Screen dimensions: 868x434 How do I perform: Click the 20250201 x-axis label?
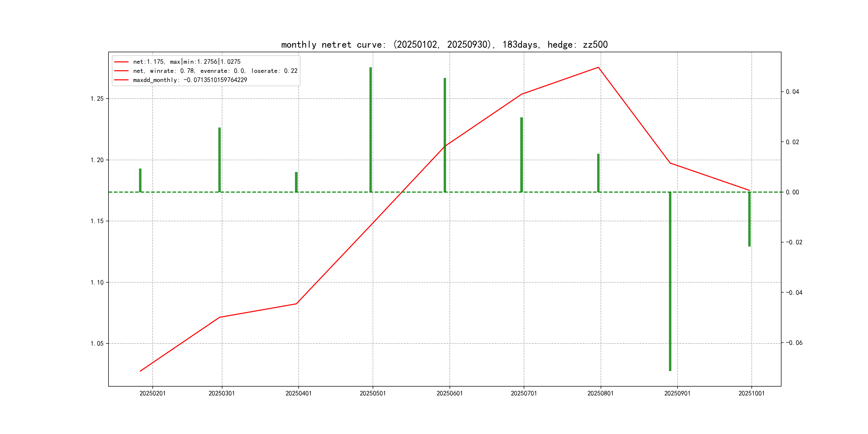click(x=152, y=393)
